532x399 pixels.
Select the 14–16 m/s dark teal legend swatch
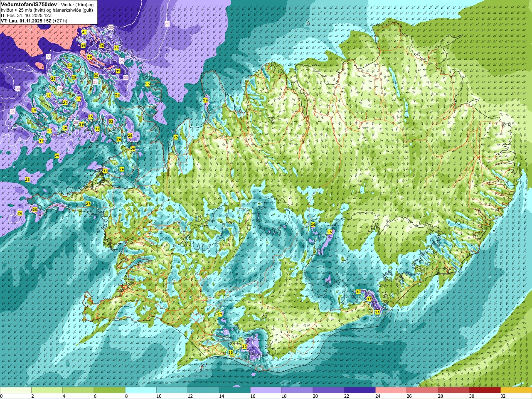pos(235,390)
